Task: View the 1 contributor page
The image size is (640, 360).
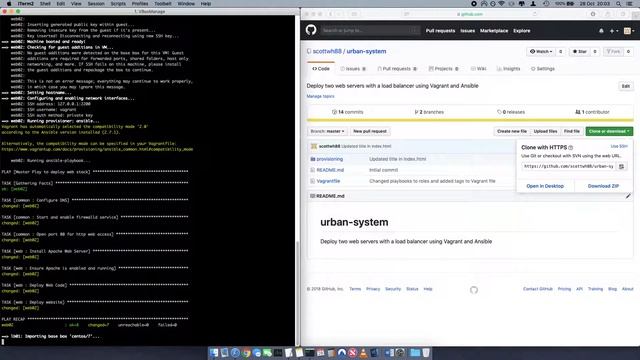Action: point(592,112)
